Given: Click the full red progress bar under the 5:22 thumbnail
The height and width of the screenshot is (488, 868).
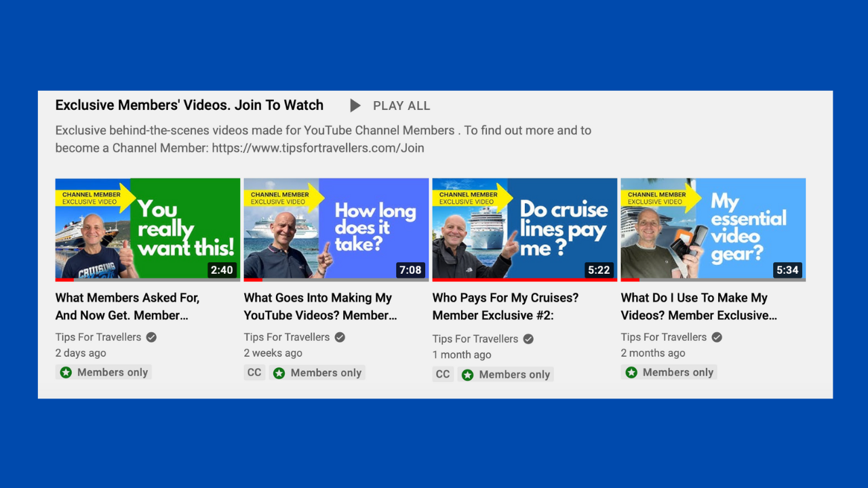Looking at the screenshot, I should (x=525, y=279).
